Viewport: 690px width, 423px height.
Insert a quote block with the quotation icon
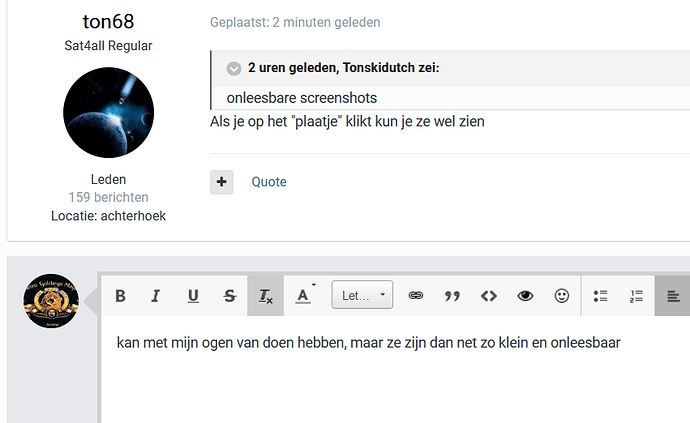(452, 296)
